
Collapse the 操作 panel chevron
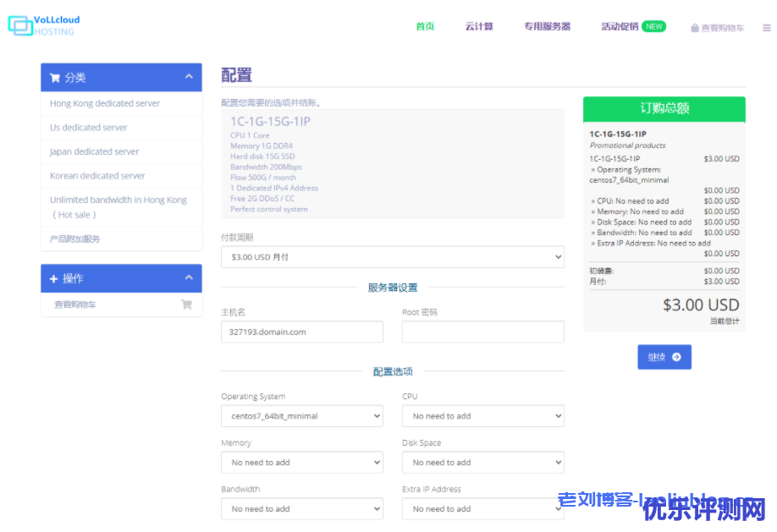coord(189,278)
